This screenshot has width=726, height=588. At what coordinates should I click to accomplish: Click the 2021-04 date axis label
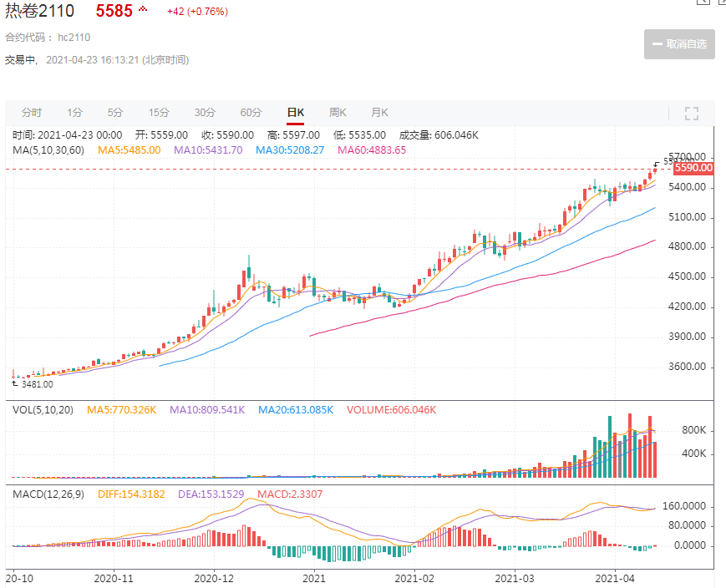click(615, 578)
